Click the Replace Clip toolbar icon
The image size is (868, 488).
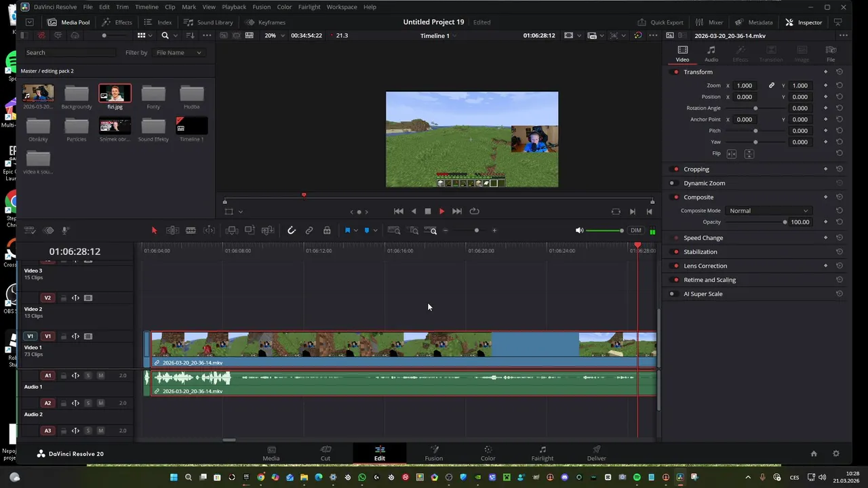click(268, 230)
